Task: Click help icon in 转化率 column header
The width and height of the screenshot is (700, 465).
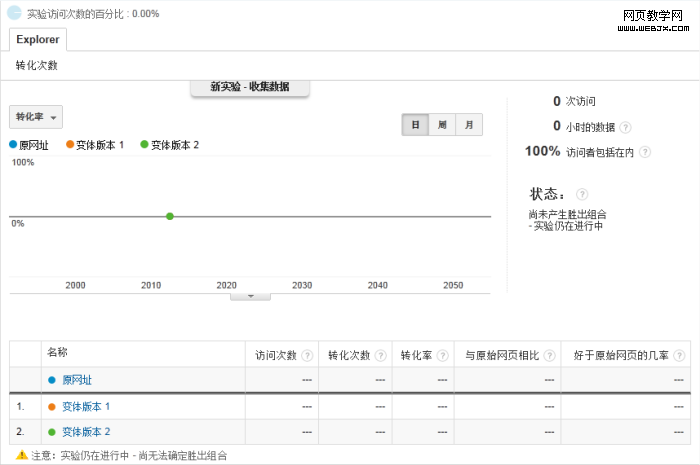Action: pos(441,355)
